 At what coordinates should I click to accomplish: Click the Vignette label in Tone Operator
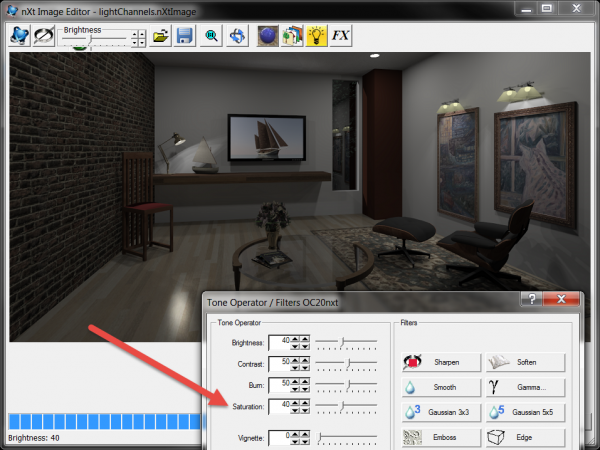251,438
